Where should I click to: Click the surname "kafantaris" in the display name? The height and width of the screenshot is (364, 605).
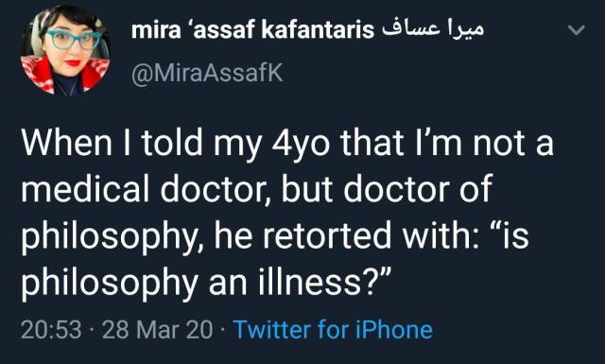point(318,30)
